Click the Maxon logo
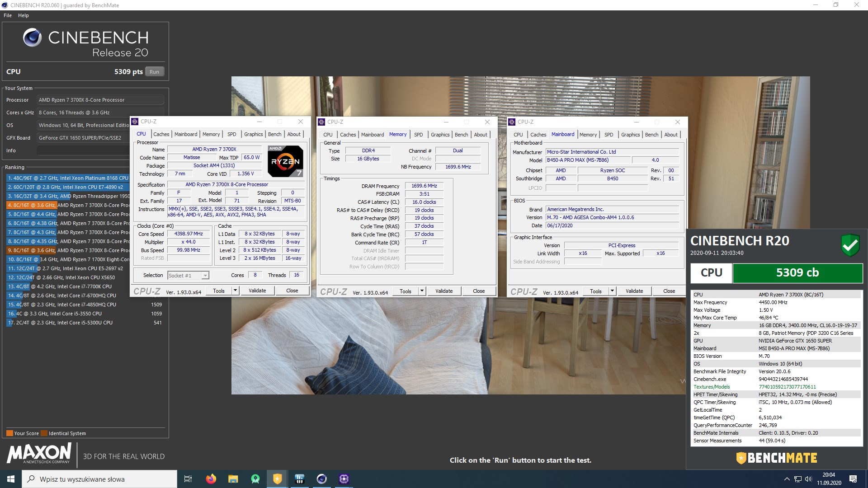The height and width of the screenshot is (488, 868). click(39, 453)
